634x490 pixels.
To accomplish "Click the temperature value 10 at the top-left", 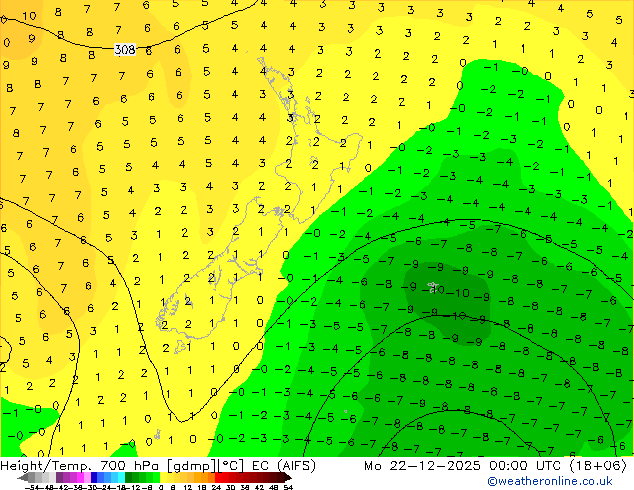I will [29, 16].
